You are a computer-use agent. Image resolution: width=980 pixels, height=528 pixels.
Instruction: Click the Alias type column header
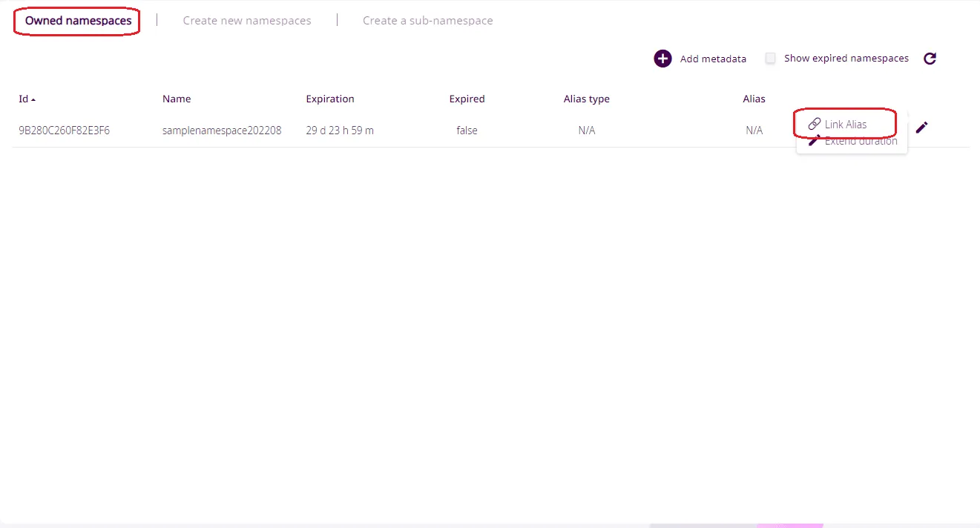click(586, 99)
